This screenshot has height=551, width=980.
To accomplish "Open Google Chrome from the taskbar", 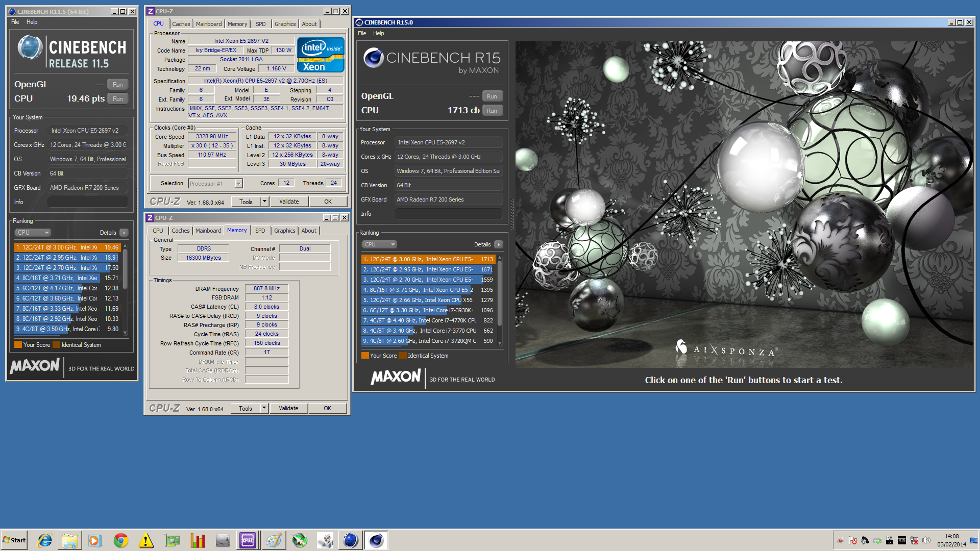I will click(121, 540).
